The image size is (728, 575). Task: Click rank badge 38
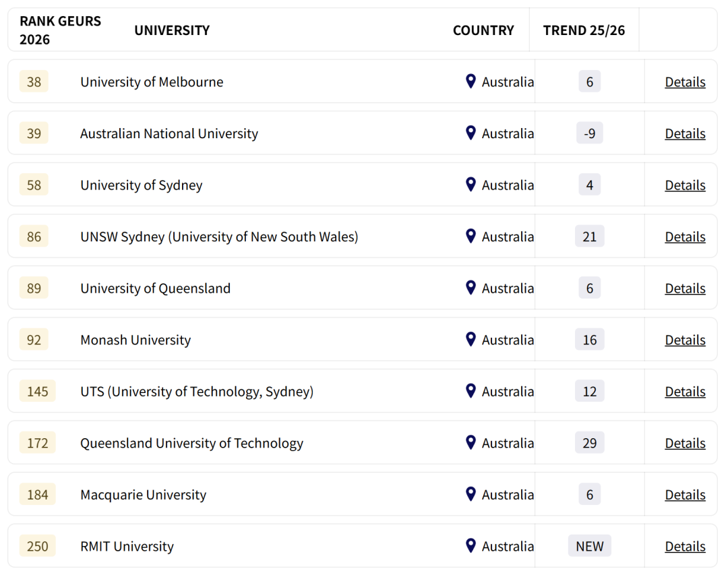tap(34, 82)
